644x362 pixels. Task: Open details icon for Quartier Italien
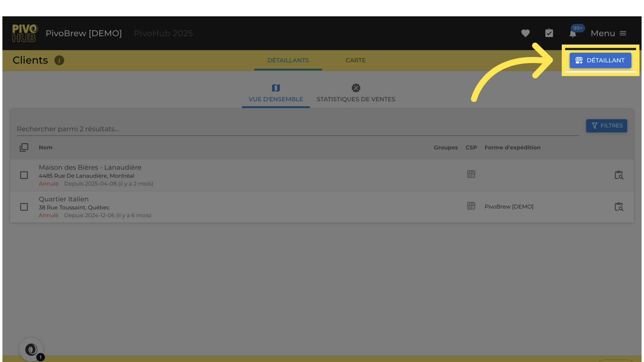pyautogui.click(x=619, y=207)
